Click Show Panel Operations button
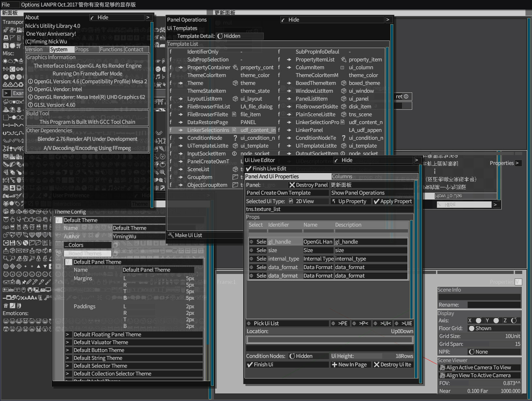532x401 pixels. tap(372, 193)
